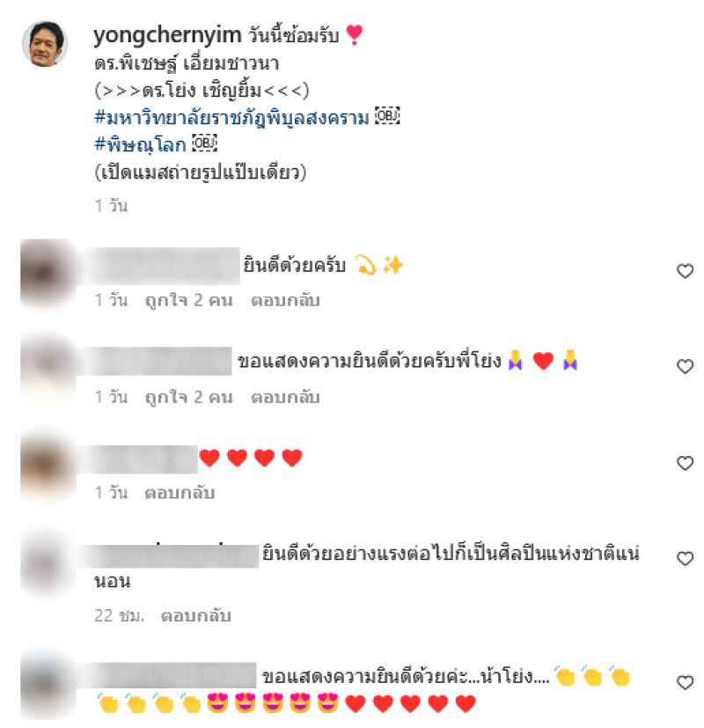Like the four red hearts comment

[685, 463]
